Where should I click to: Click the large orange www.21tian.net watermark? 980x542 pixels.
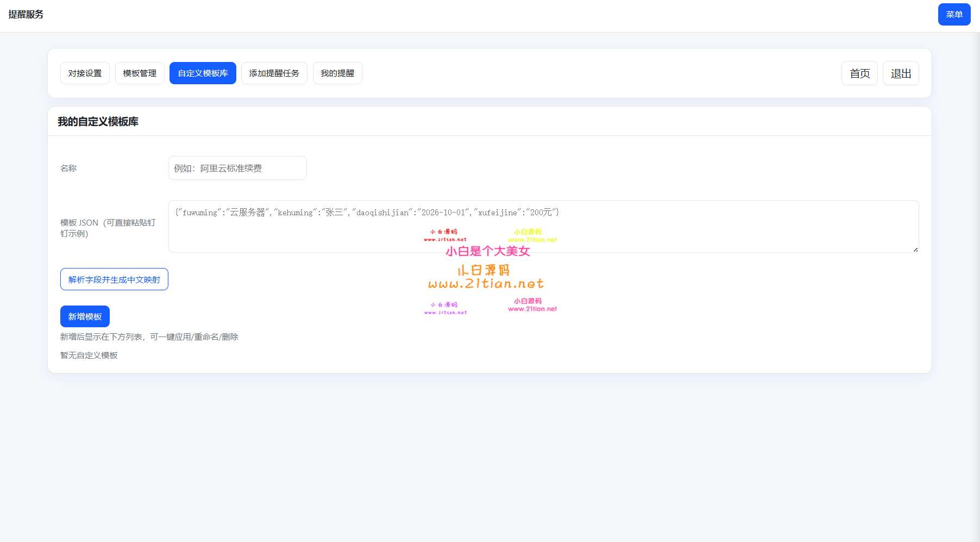pos(486,284)
